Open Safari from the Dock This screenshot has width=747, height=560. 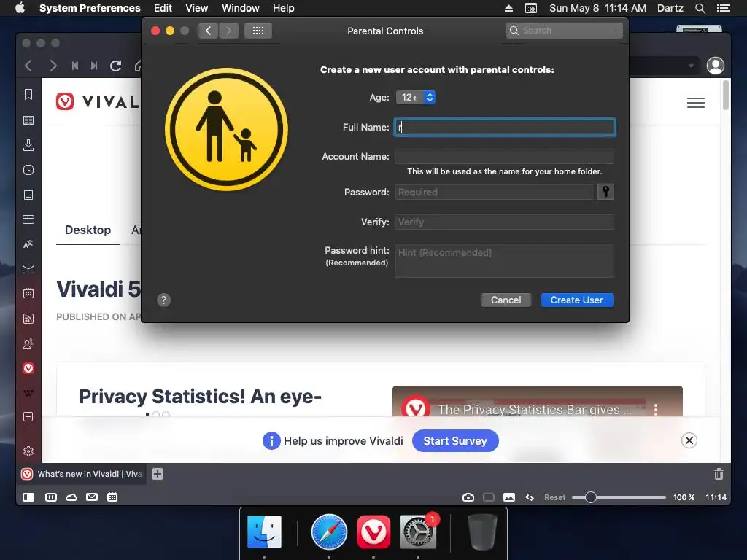tap(329, 532)
